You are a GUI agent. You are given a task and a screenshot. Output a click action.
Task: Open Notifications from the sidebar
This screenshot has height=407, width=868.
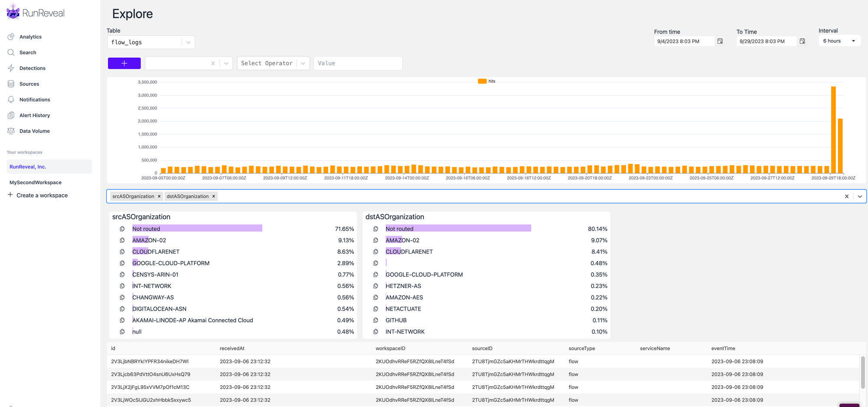click(34, 99)
